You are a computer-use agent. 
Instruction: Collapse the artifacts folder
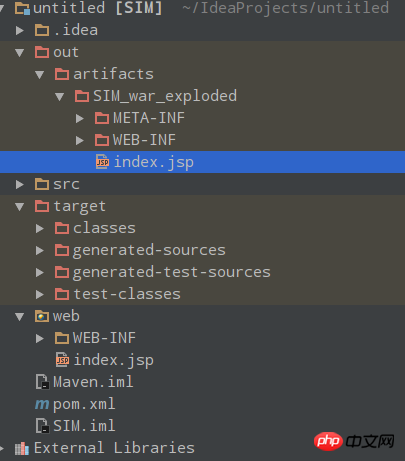40,75
